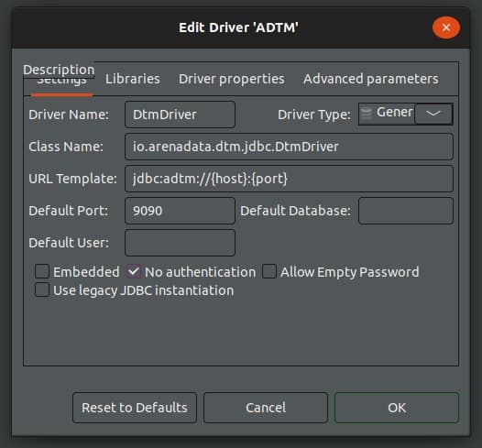Click the 'Driver Type:' label
This screenshot has width=482, height=448.
314,115
